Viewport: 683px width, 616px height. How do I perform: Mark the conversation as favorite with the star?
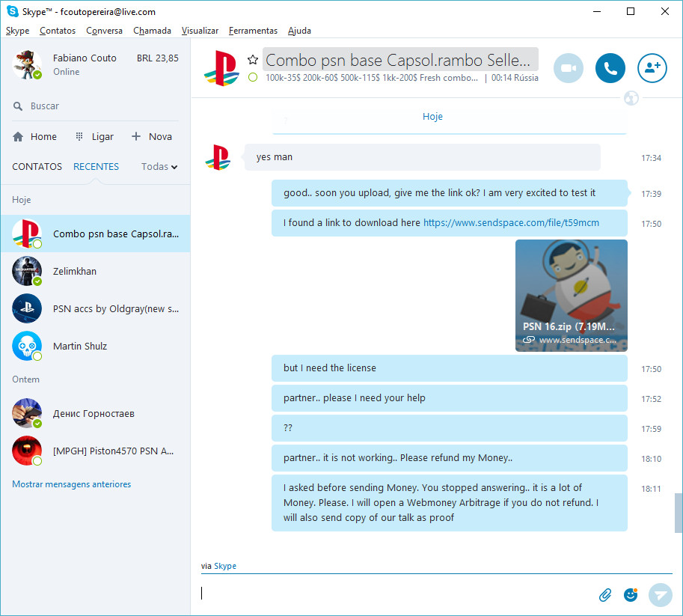(253, 60)
